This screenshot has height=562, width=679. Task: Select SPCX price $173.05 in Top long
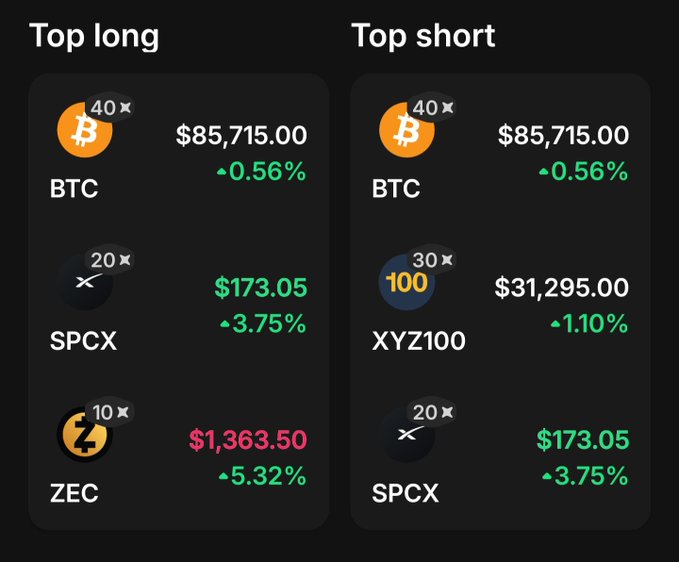click(261, 287)
